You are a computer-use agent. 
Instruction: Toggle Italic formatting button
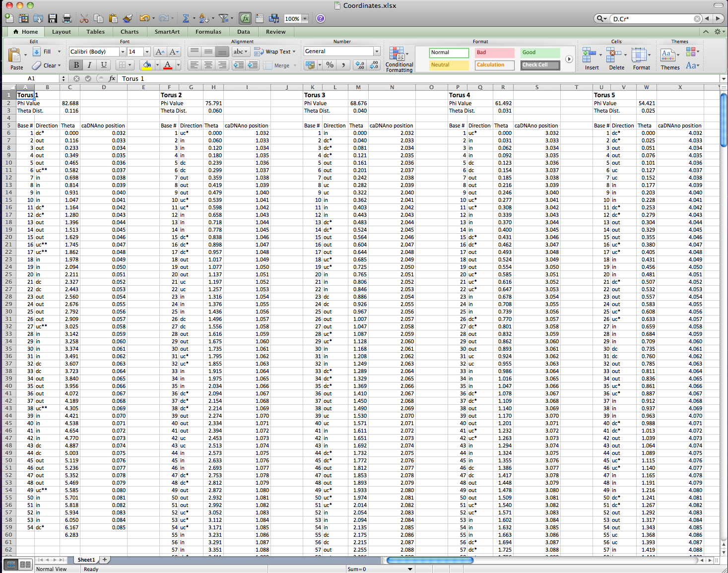coord(89,65)
